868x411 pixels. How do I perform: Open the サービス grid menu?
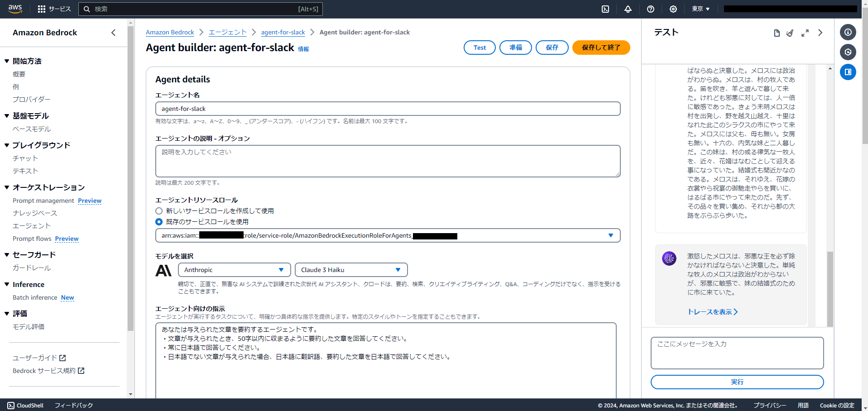[54, 9]
